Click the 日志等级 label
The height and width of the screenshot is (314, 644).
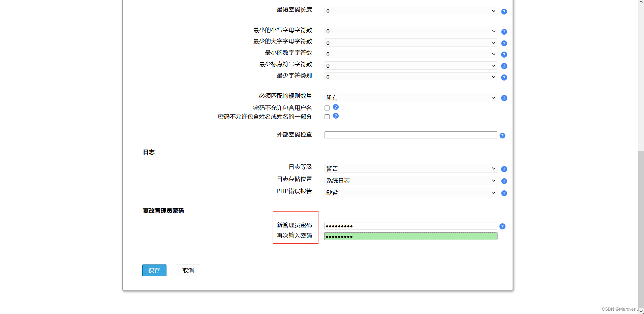[300, 167]
